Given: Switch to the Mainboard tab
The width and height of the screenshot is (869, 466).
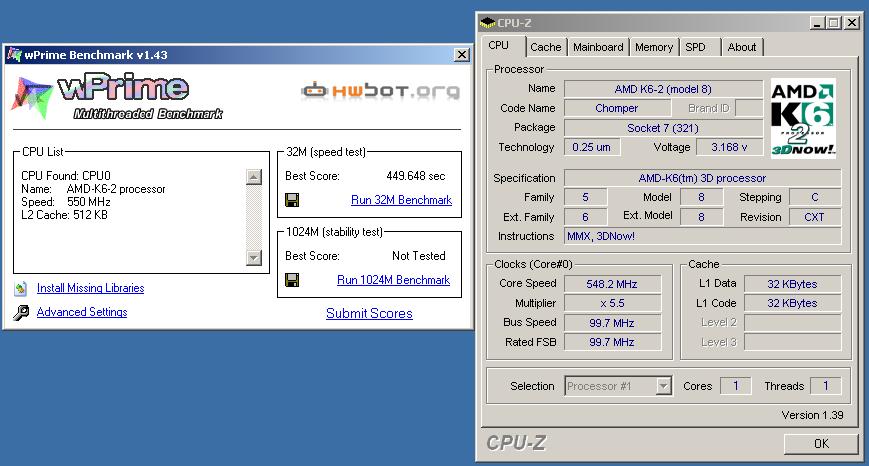Looking at the screenshot, I should click(x=598, y=47).
